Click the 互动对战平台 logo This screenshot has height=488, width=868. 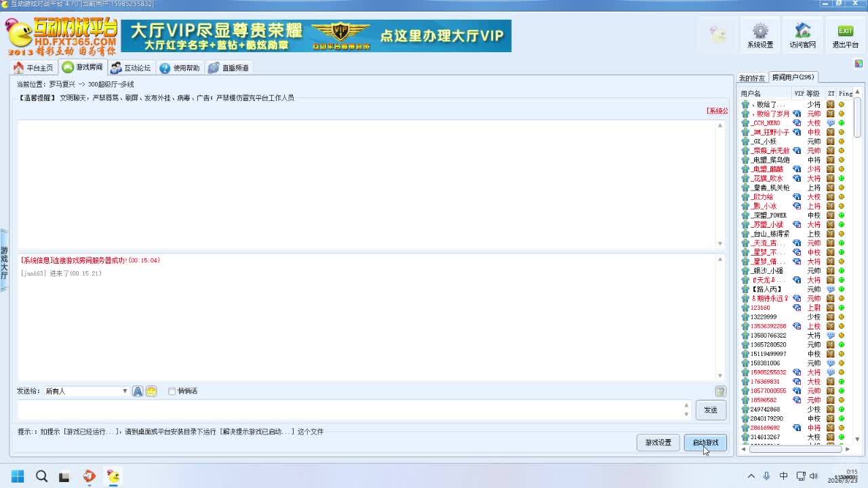tap(62, 36)
